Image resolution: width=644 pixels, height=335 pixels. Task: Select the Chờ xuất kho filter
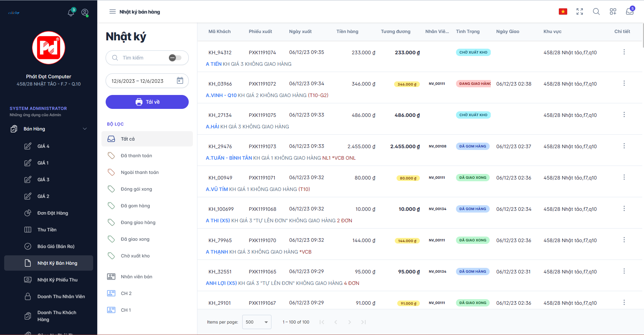(x=135, y=256)
